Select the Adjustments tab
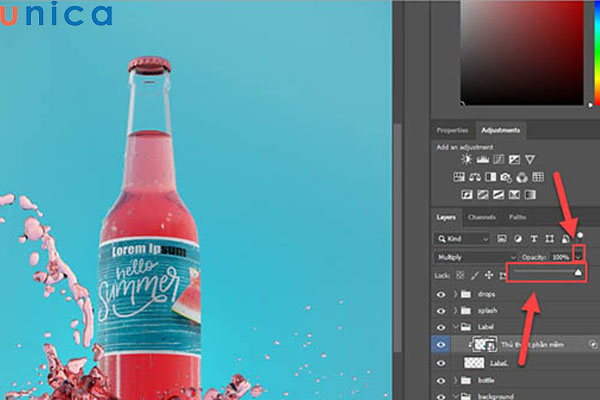Viewport: 600px width, 400px height. 501,130
